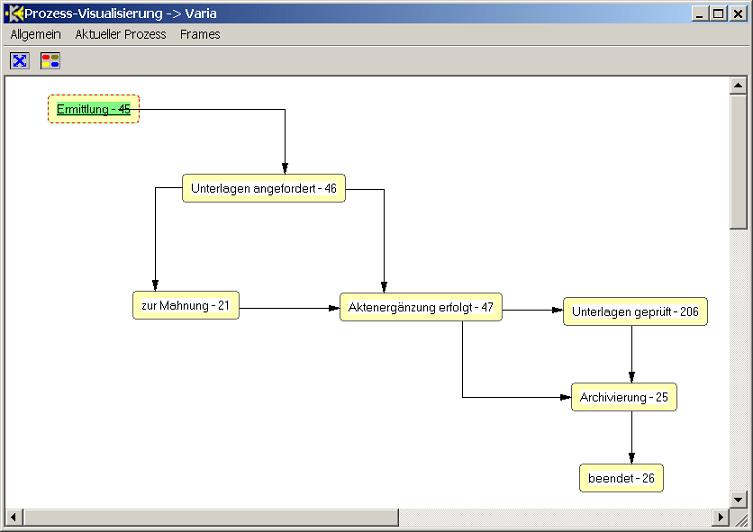Click the K application icon in title bar

[14, 13]
